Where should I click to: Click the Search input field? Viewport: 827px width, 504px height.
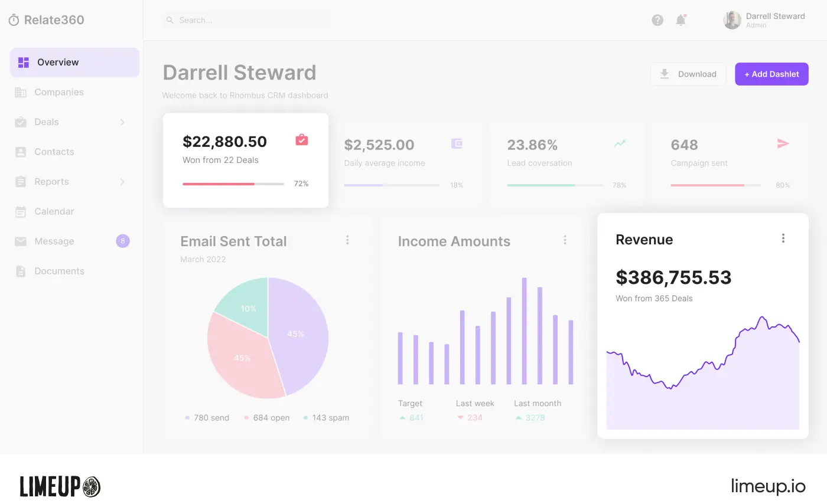[x=248, y=20]
